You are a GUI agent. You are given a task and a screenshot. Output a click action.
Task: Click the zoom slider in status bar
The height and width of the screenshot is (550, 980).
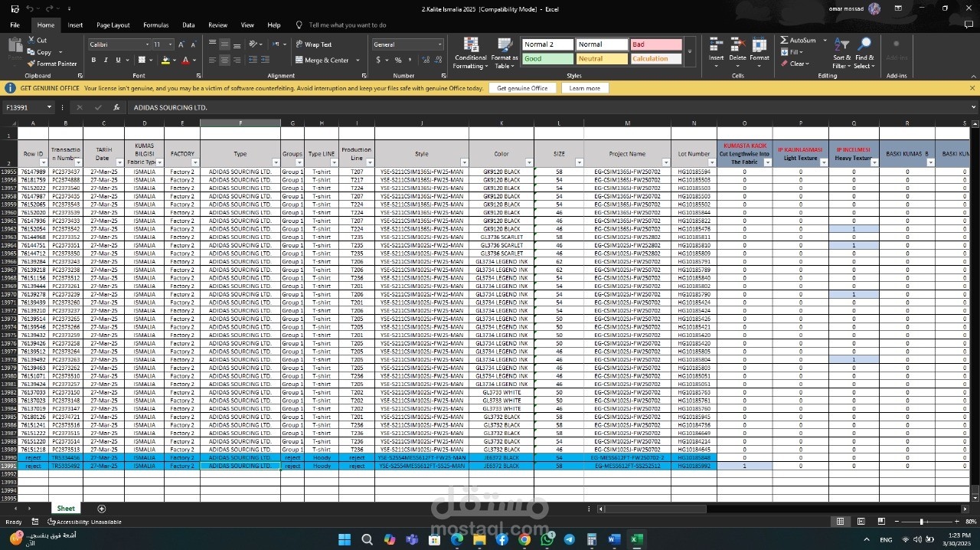click(x=921, y=522)
